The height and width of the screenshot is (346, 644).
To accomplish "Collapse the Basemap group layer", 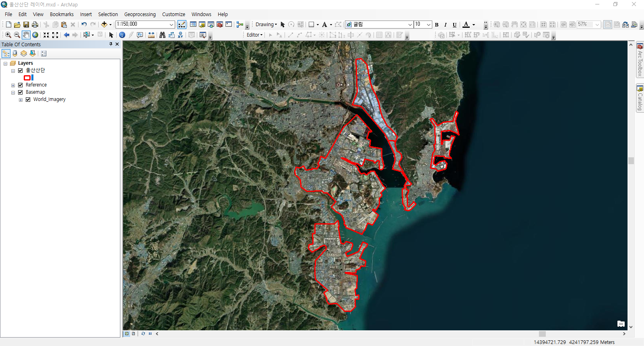I will (13, 92).
